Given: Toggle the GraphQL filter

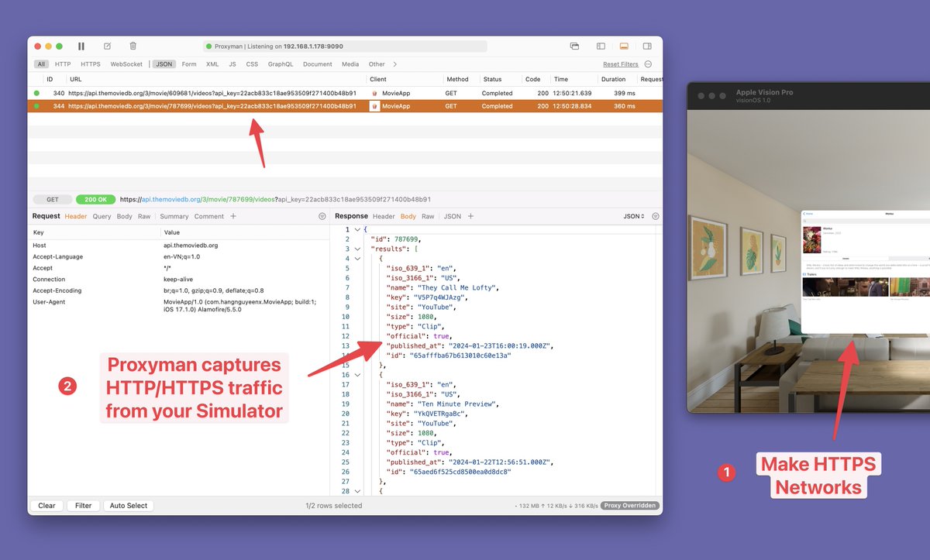Looking at the screenshot, I should pyautogui.click(x=281, y=64).
